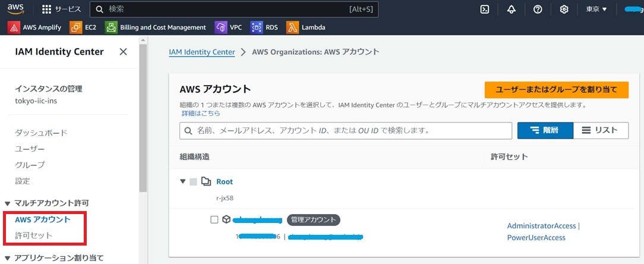Click the Root organization folder icon
Viewport: 644px width, 264px height.
click(206, 181)
